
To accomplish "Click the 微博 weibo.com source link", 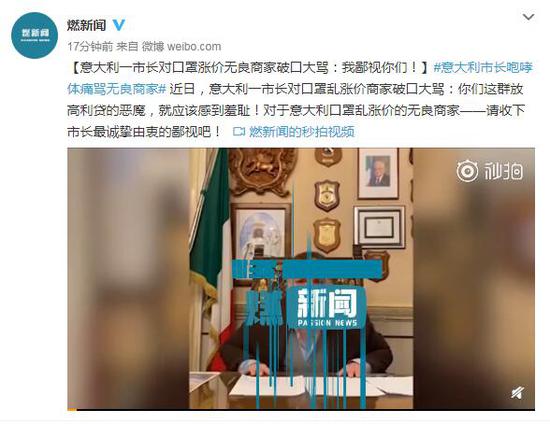I will pos(181,46).
